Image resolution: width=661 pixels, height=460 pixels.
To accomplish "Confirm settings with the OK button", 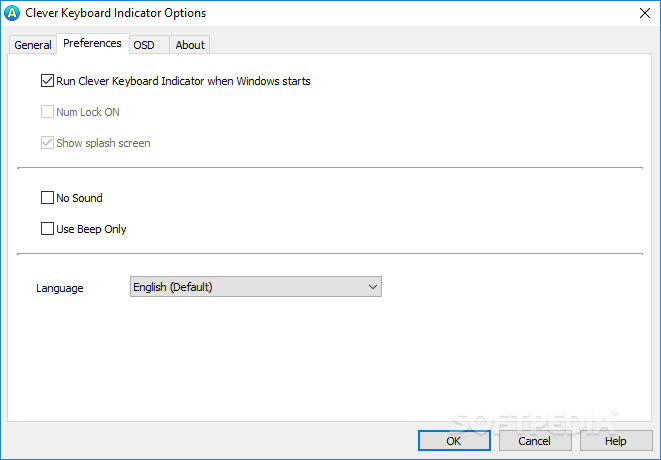I will (454, 441).
